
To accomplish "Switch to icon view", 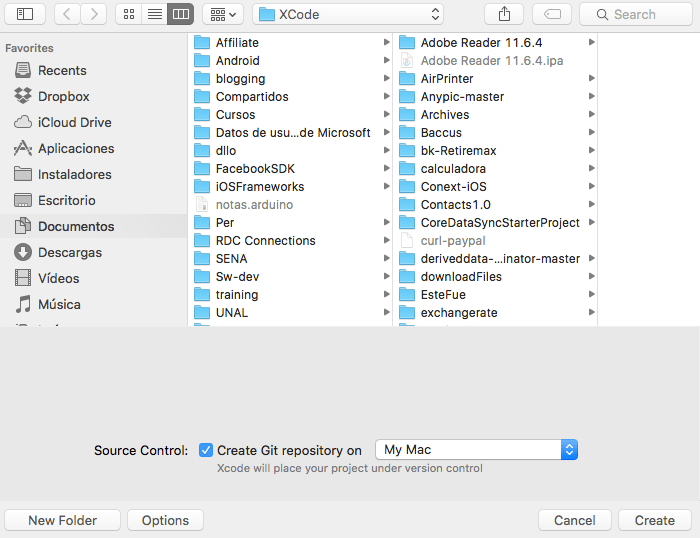I will click(x=129, y=14).
